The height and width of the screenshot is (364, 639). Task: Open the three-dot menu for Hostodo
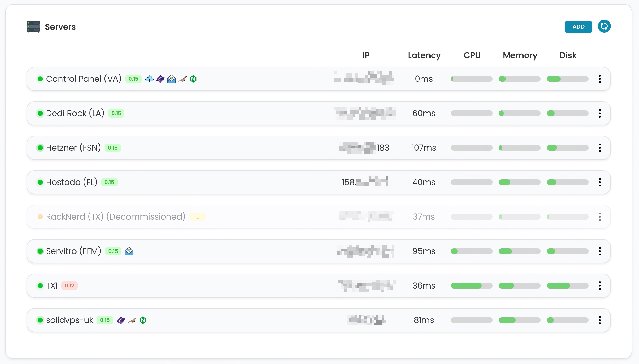point(600,182)
